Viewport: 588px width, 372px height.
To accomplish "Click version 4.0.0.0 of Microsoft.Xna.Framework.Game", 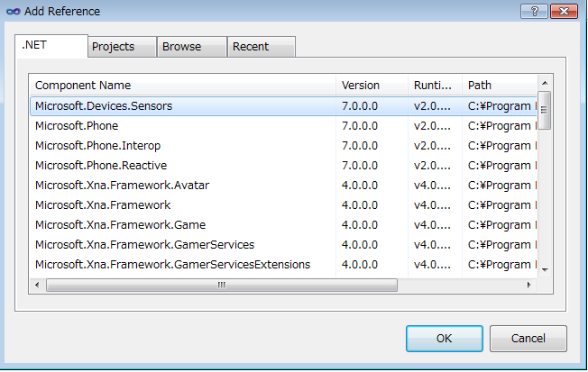I will tap(360, 225).
